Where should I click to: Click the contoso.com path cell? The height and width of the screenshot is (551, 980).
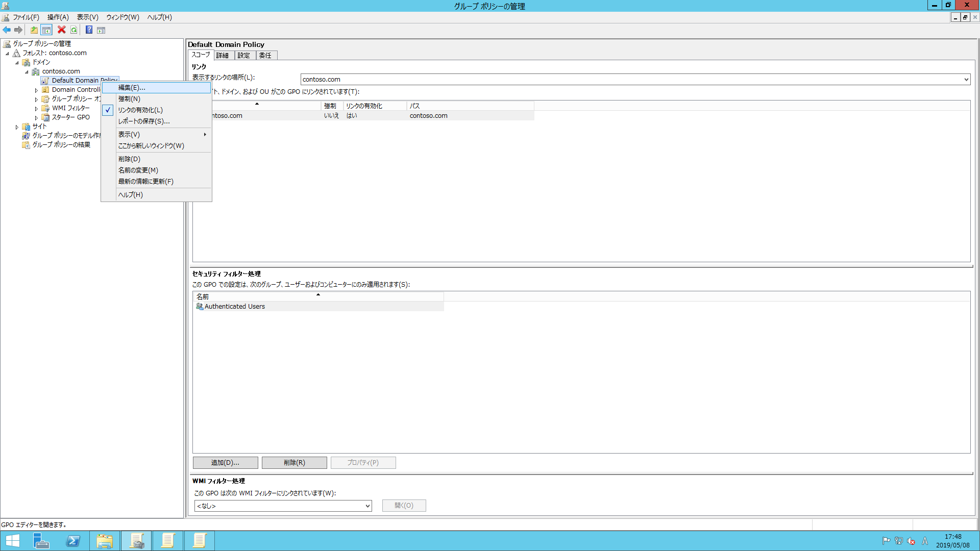pos(428,116)
